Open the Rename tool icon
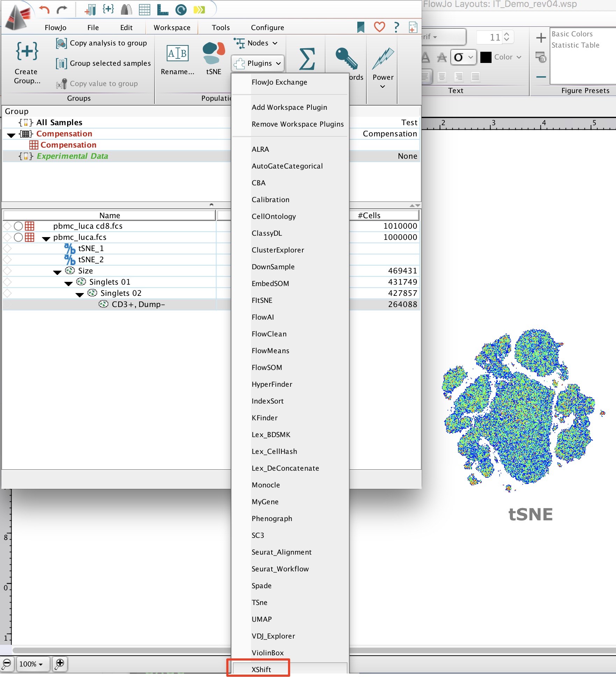 (177, 53)
